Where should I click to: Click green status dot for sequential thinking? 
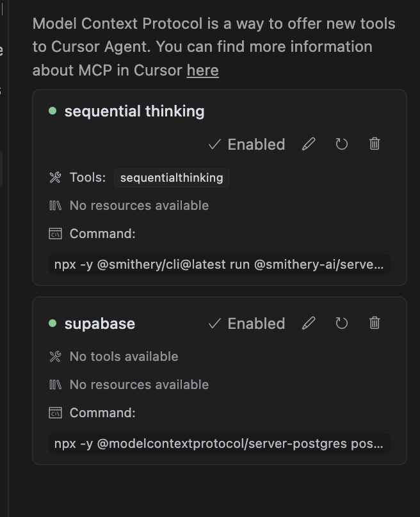52,111
